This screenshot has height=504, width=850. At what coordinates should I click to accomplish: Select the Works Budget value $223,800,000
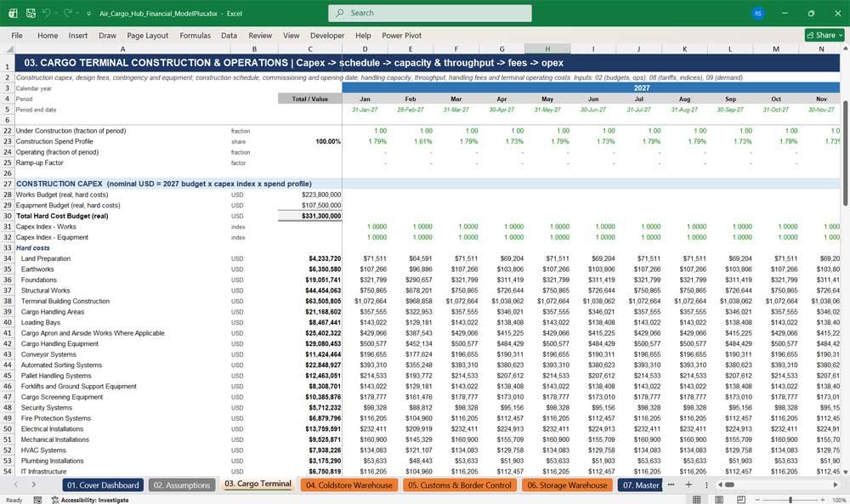point(310,195)
